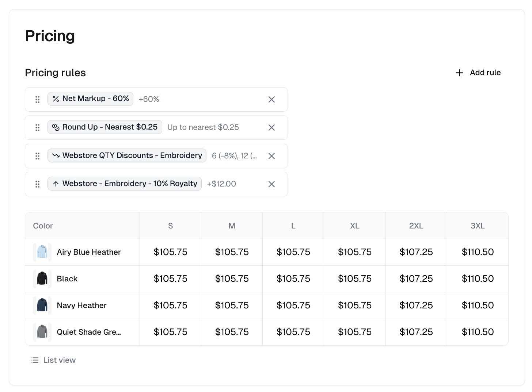The width and height of the screenshot is (532, 392).
Task: Click Airy Blue Heather size S price
Action: pyautogui.click(x=170, y=252)
